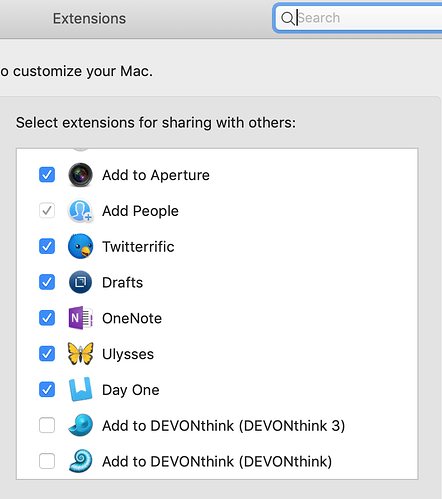
Task: Click the Ulysses butterfly icon
Action: [80, 354]
